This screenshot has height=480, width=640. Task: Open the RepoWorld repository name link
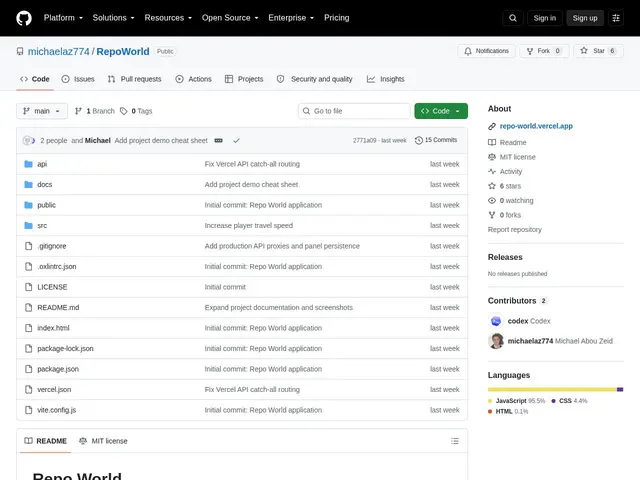[123, 51]
